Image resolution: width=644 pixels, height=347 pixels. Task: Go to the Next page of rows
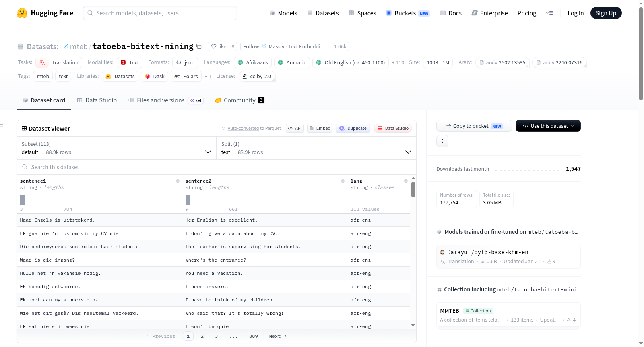pos(278,336)
